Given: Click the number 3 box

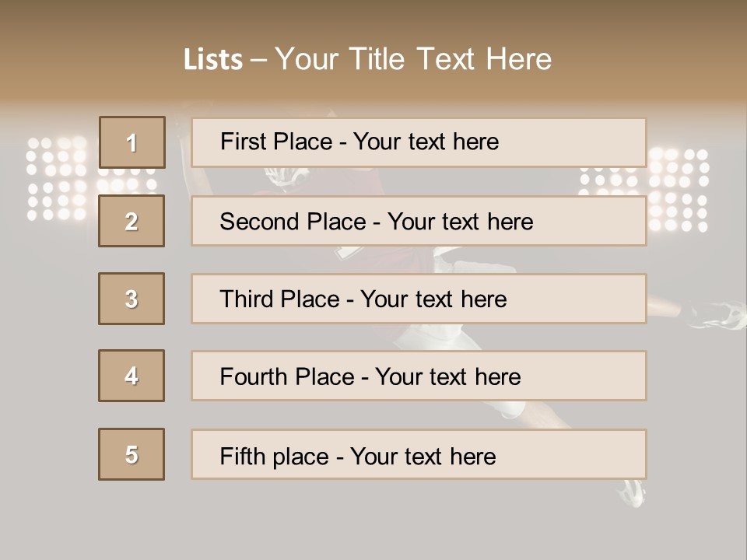Looking at the screenshot, I should tap(132, 299).
